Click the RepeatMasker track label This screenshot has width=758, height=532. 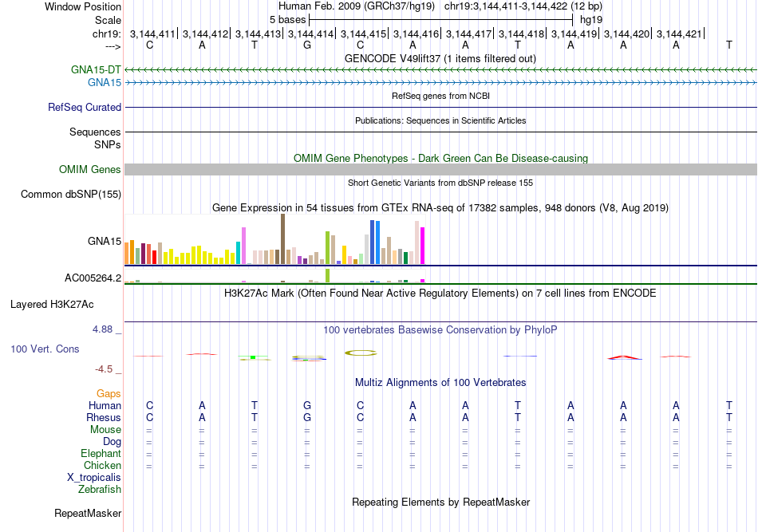[88, 513]
